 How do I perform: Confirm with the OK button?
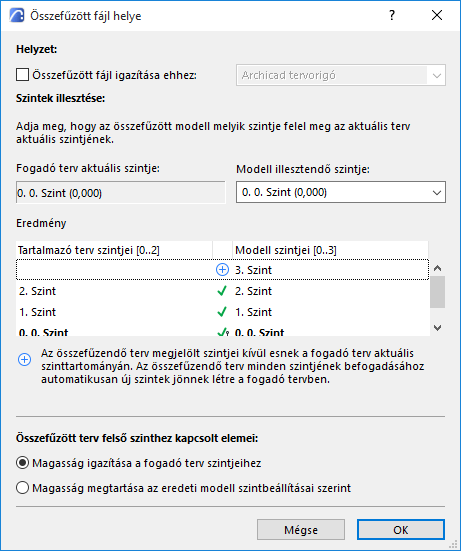(x=401, y=530)
